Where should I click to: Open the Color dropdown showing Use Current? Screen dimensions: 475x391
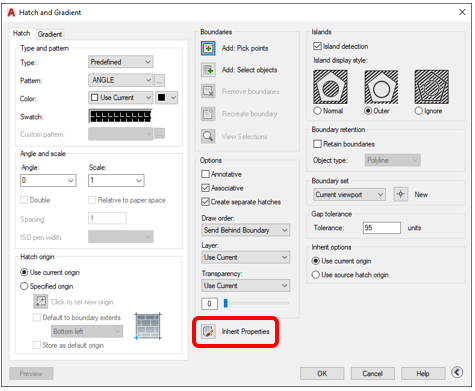coord(121,98)
